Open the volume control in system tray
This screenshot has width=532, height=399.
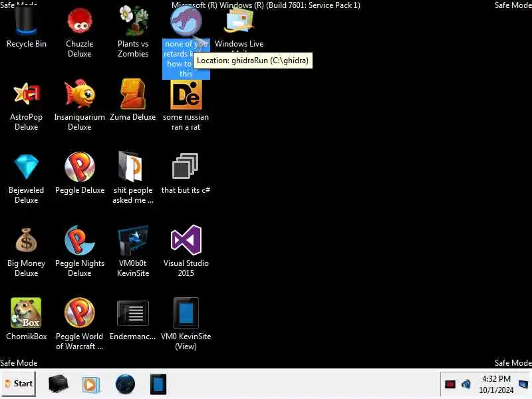pos(466,384)
